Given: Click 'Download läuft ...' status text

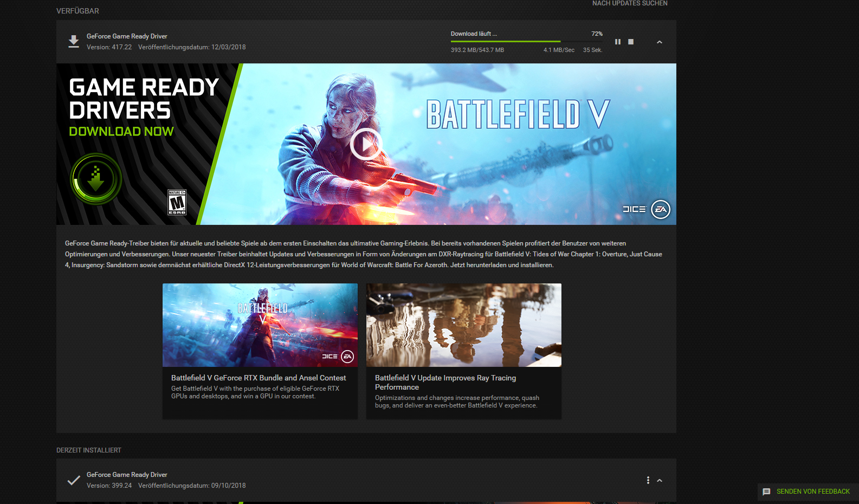Looking at the screenshot, I should coord(474,34).
